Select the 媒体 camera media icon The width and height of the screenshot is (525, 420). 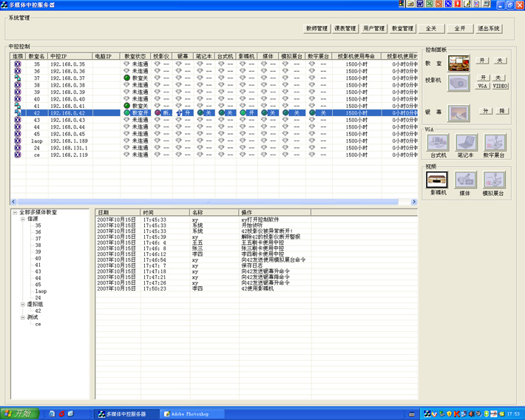click(466, 180)
